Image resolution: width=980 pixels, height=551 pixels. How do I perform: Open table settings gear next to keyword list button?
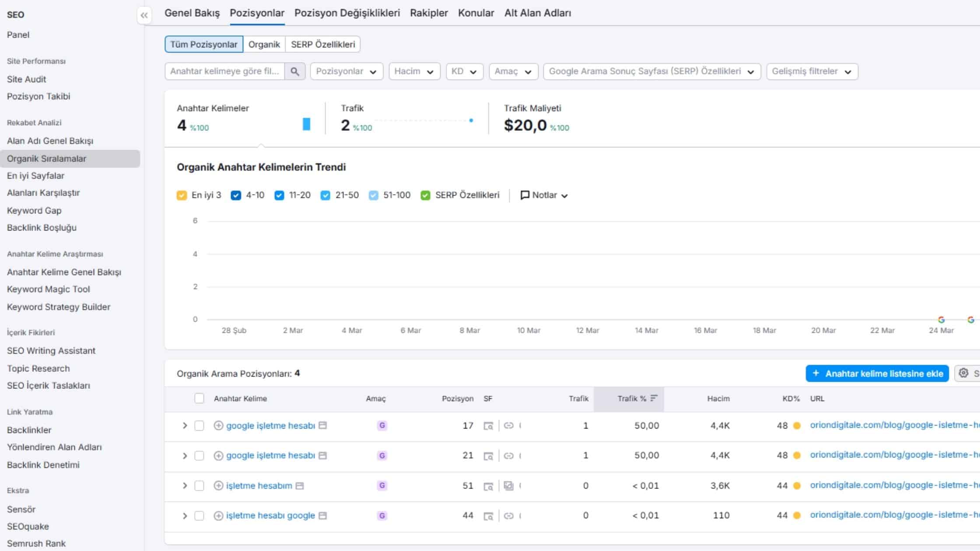(964, 373)
